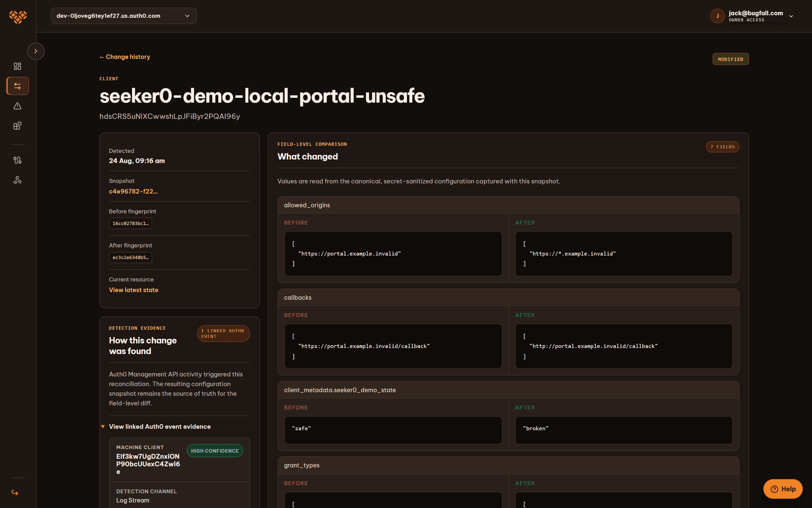Screen dimensions: 812x508
Task: Select the "broken" after value
Action: pos(535,428)
